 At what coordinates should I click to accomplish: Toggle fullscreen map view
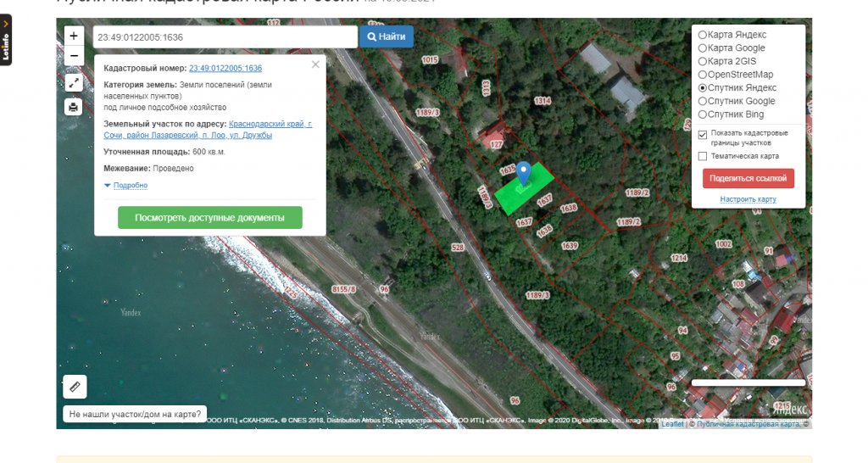[74, 83]
